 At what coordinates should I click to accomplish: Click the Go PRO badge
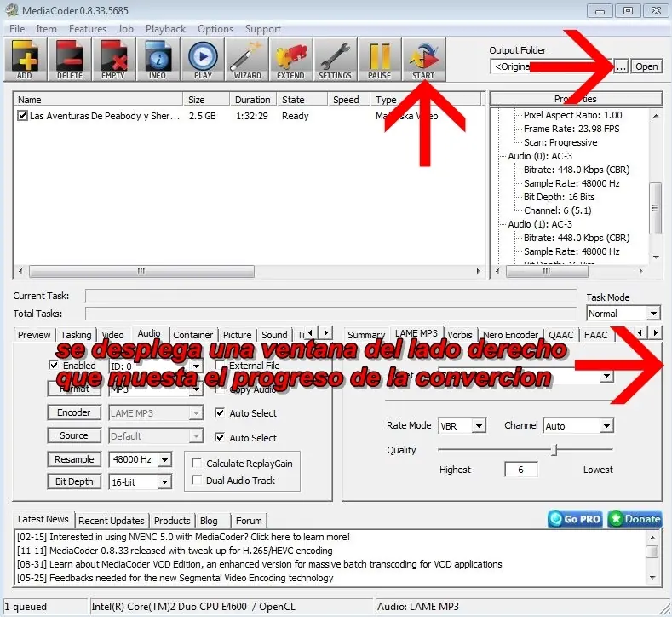point(575,519)
